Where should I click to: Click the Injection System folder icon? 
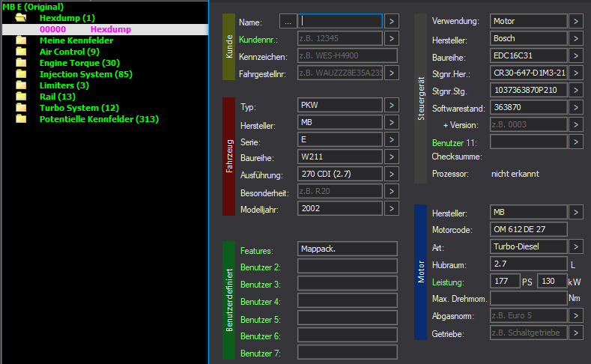(21, 74)
